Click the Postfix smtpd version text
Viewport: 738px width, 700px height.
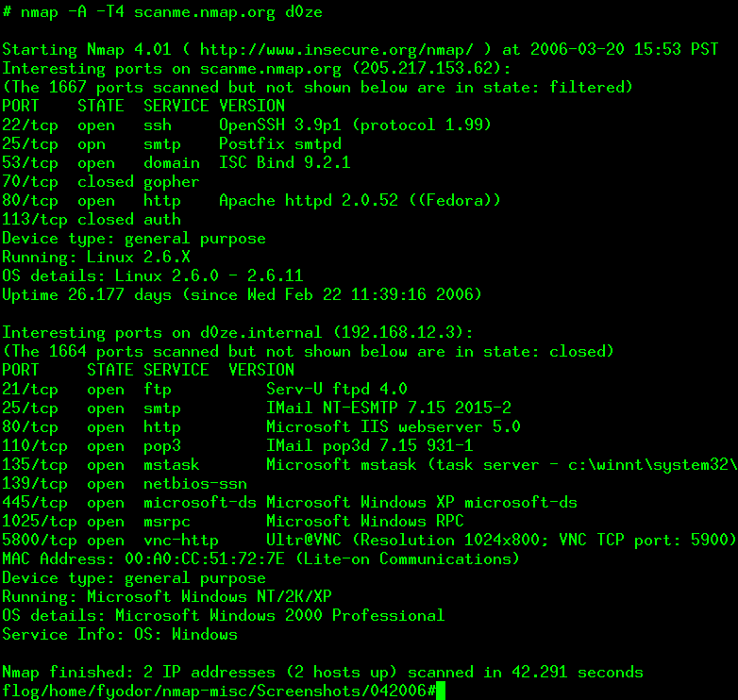click(280, 144)
